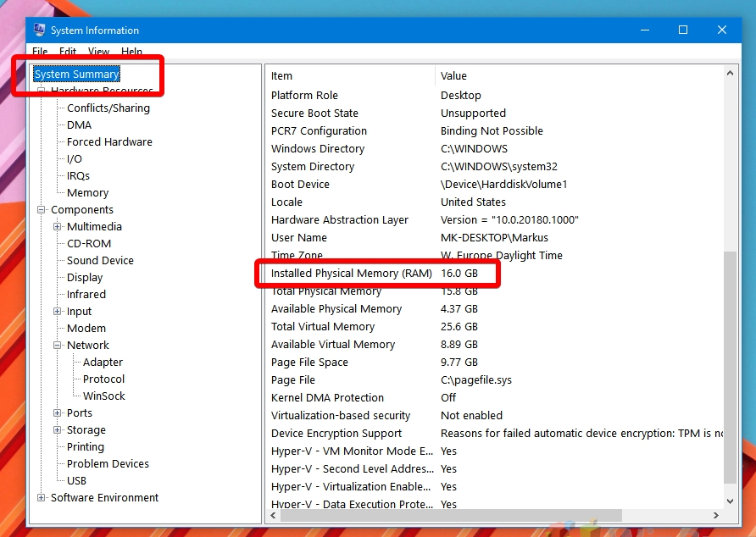Expand the Software Environment node
The image size is (756, 537).
pos(41,498)
